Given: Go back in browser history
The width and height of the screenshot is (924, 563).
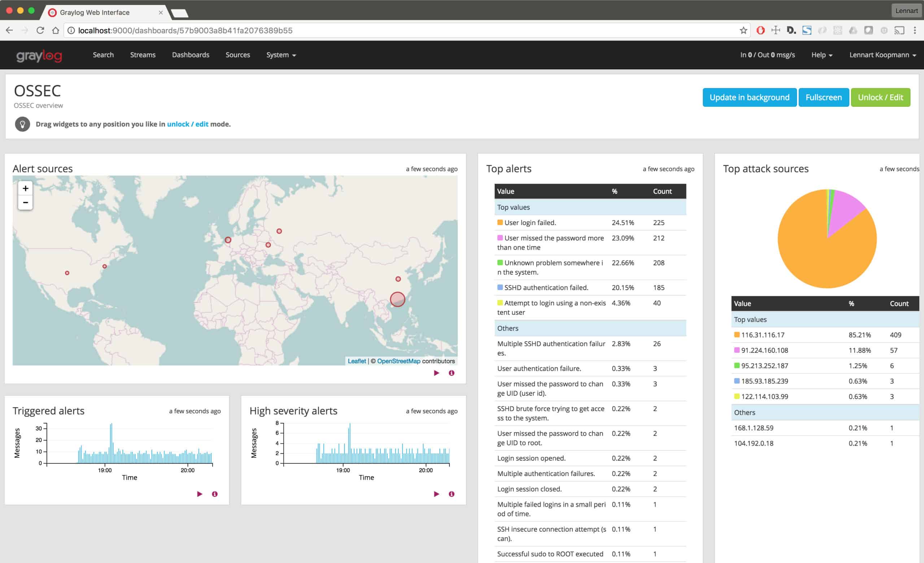Looking at the screenshot, I should pos(9,30).
